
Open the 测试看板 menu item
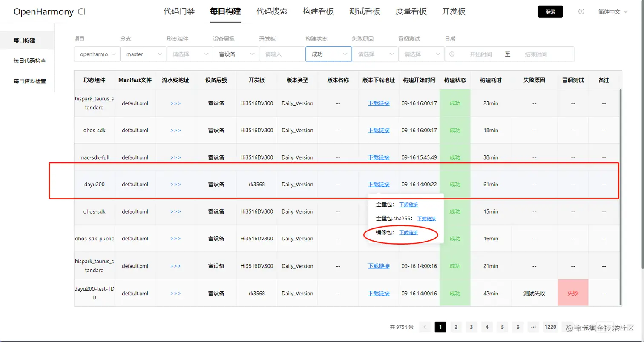coord(364,11)
